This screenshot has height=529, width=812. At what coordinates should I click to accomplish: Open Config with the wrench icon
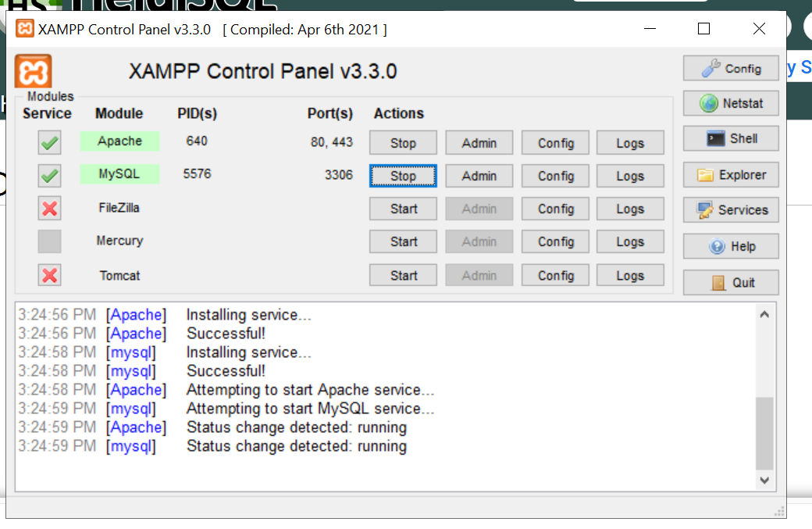pyautogui.click(x=731, y=69)
